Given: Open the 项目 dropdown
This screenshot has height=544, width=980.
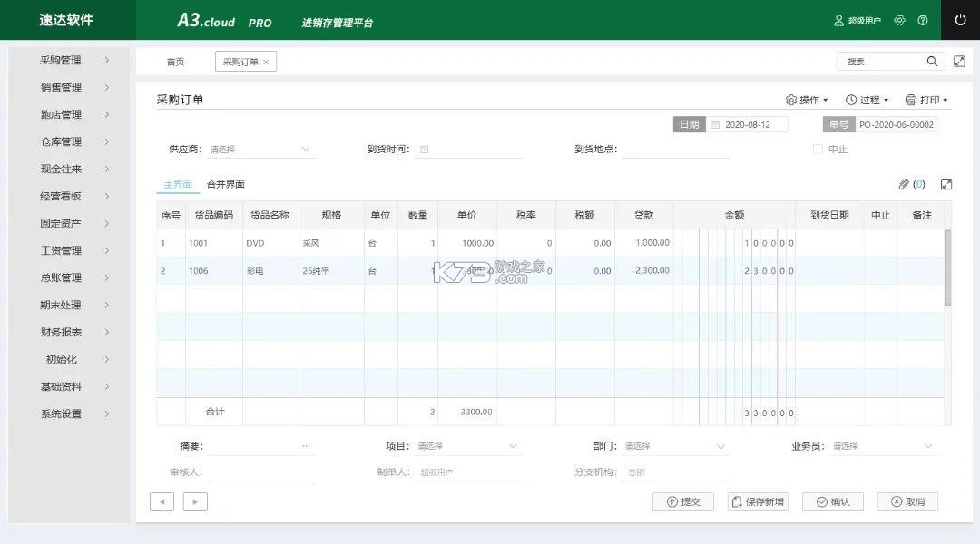Looking at the screenshot, I should [x=467, y=446].
